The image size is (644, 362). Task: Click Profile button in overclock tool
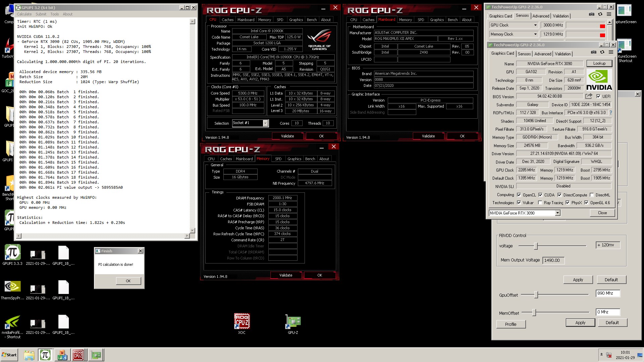[511, 324]
